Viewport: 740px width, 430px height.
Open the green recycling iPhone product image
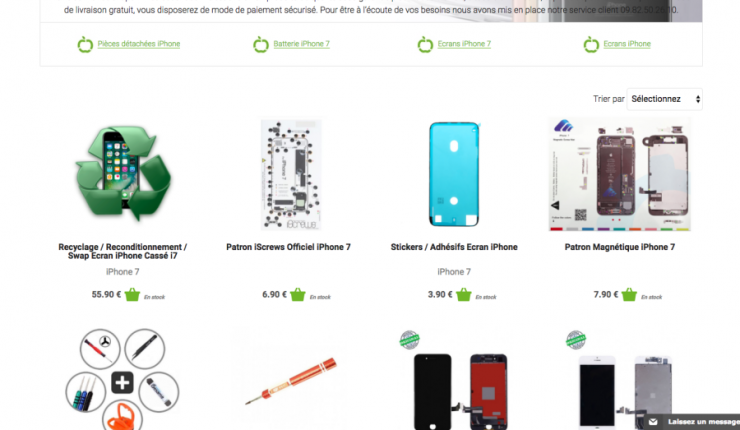point(123,173)
